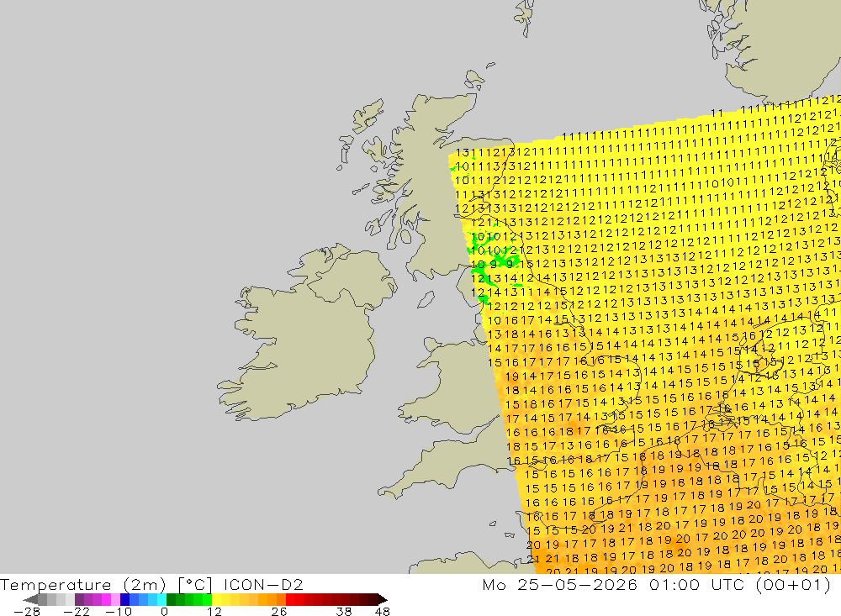Image resolution: width=841 pixels, height=616 pixels.
Task: Click the -10 legend label
Action: point(118,611)
